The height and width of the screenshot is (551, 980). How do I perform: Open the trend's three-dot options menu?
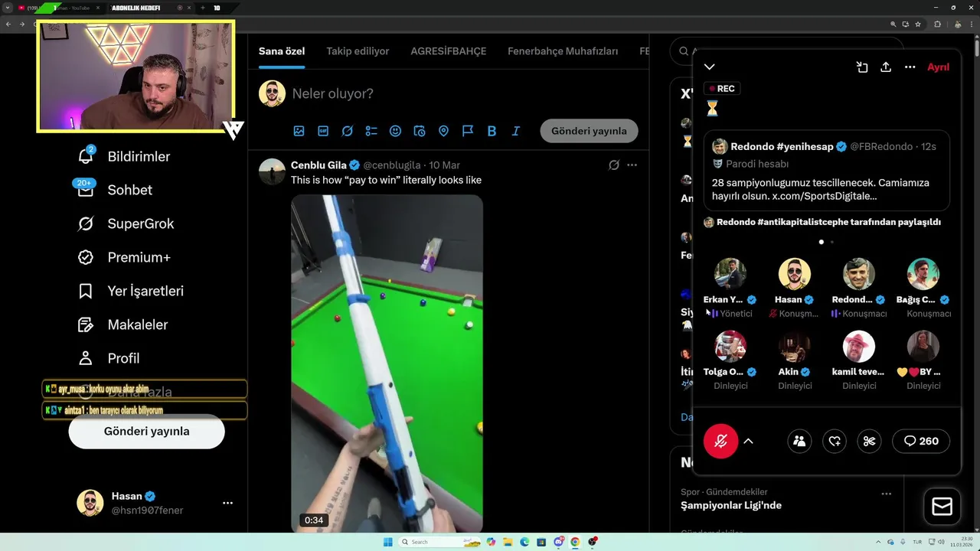click(886, 494)
